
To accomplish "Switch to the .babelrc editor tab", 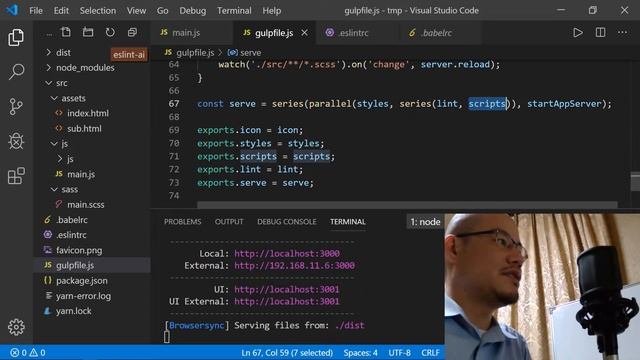I will (x=440, y=33).
